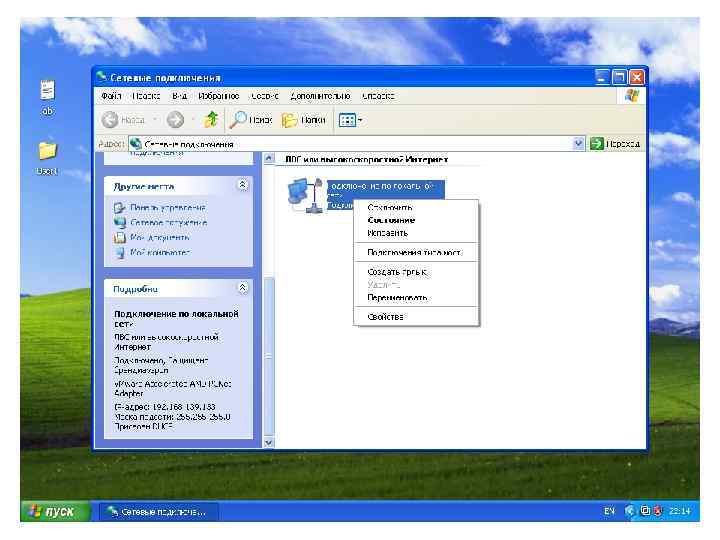Screen dimensions: 720x540
Task: Click the taskbar clock
Action: click(x=680, y=511)
